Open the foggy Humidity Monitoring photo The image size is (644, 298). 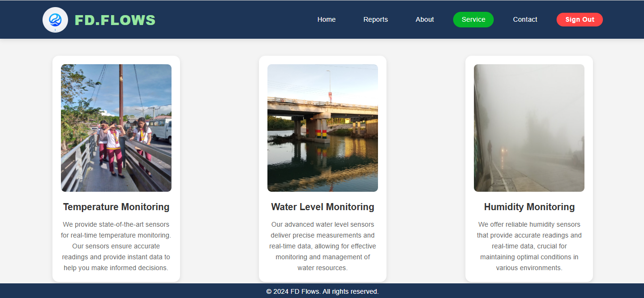(529, 128)
